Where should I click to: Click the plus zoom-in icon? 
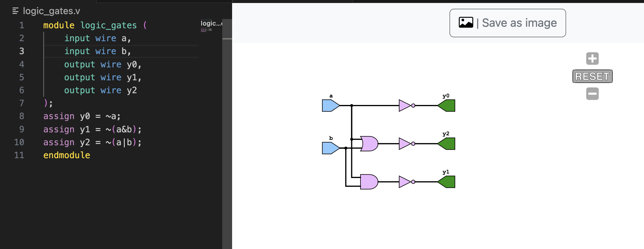point(592,59)
